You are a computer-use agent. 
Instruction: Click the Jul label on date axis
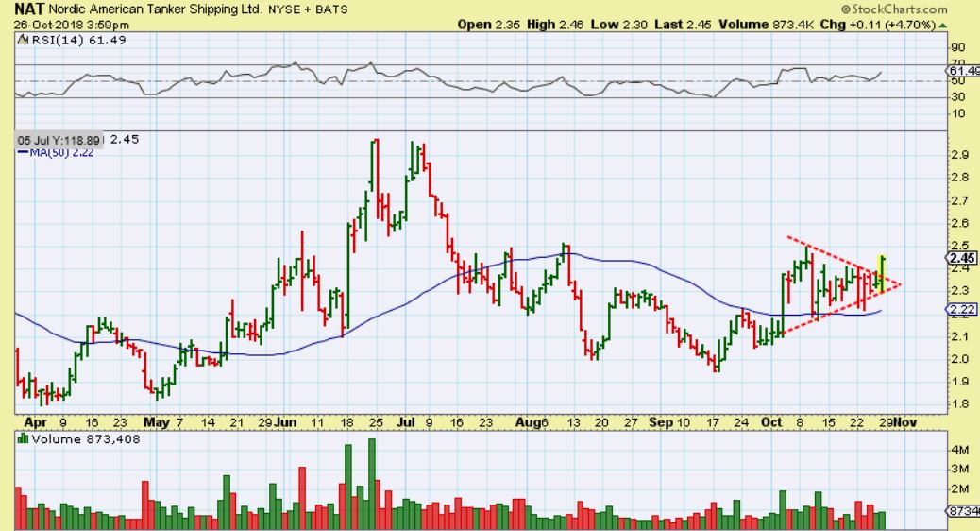406,422
